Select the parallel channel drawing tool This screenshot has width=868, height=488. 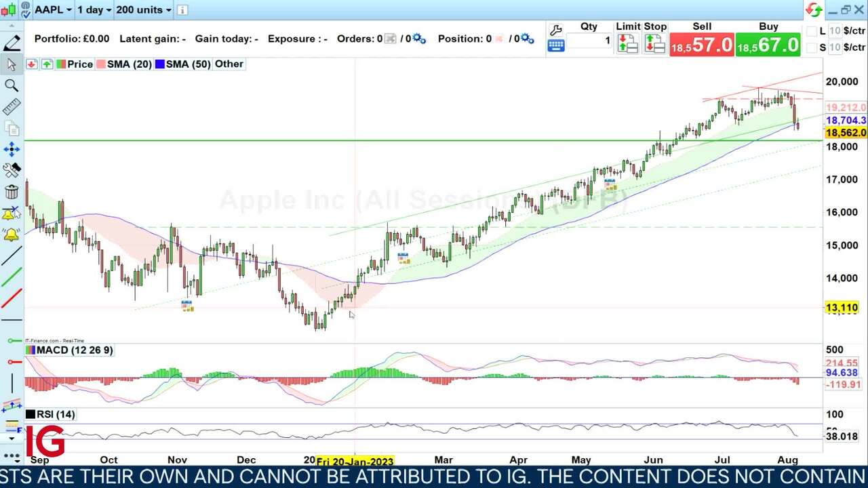12,405
